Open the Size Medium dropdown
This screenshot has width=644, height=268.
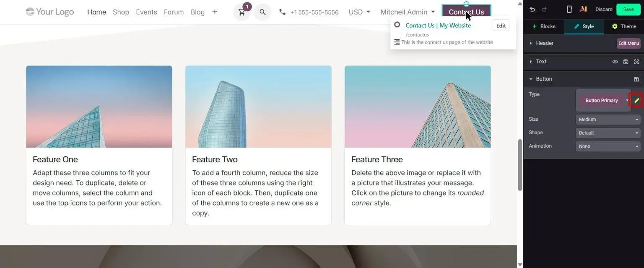point(608,120)
